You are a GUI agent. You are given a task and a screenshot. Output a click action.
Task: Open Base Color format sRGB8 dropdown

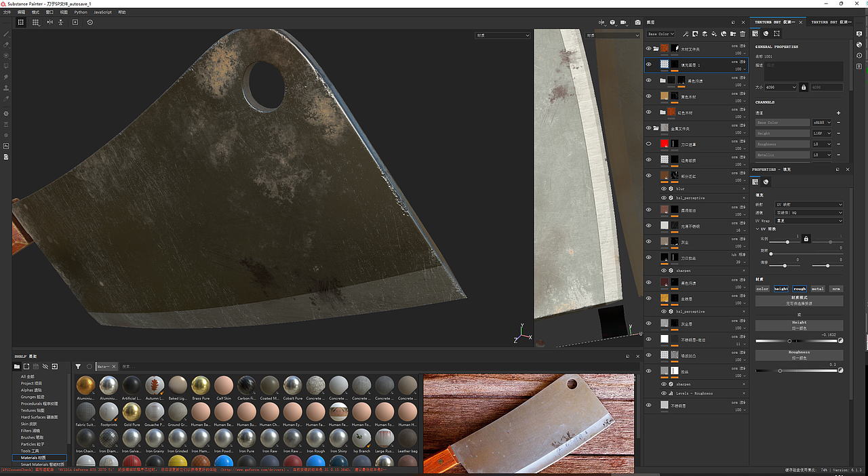coord(821,123)
